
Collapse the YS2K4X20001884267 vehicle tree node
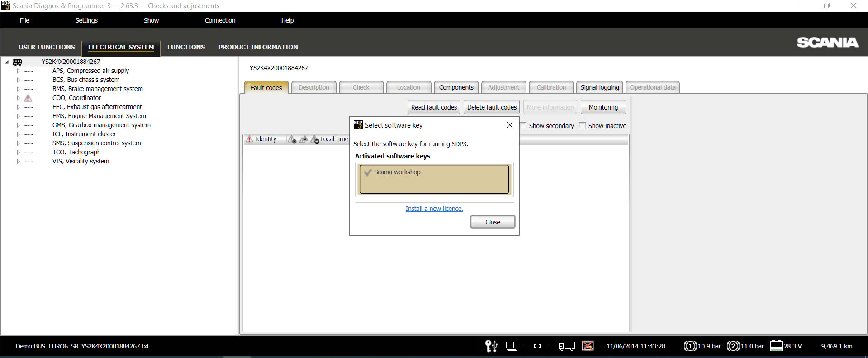pyautogui.click(x=7, y=62)
